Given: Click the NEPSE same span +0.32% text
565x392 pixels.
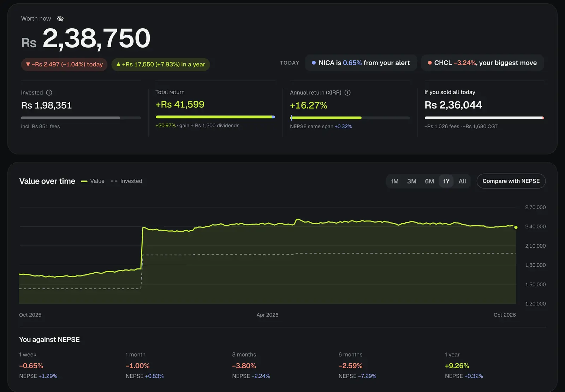Looking at the screenshot, I should (x=321, y=126).
